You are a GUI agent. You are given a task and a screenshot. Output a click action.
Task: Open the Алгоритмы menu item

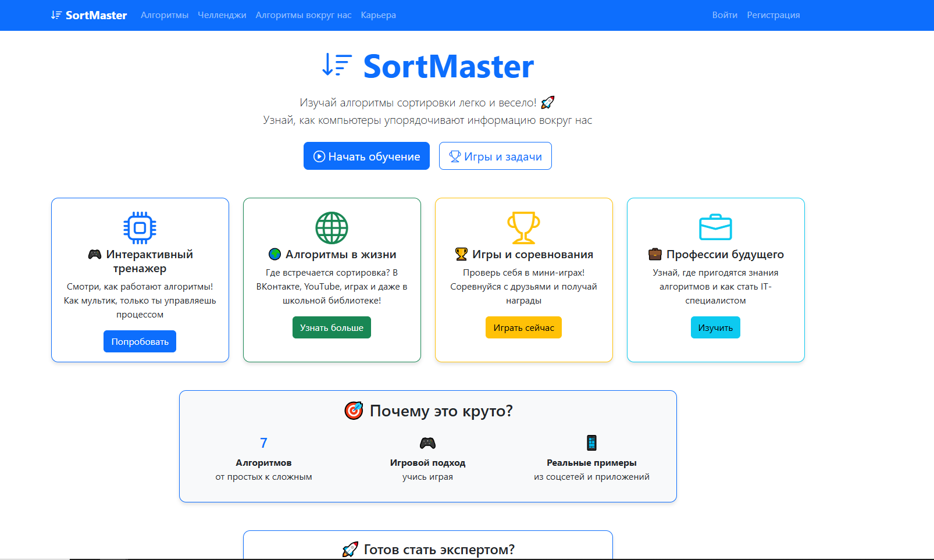click(165, 15)
